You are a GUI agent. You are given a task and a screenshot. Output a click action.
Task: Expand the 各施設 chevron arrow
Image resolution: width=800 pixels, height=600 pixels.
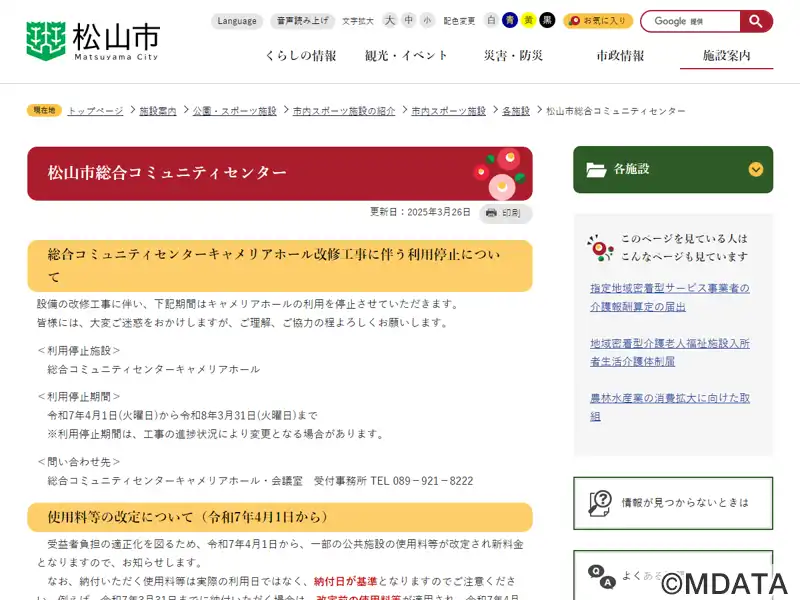pos(756,169)
